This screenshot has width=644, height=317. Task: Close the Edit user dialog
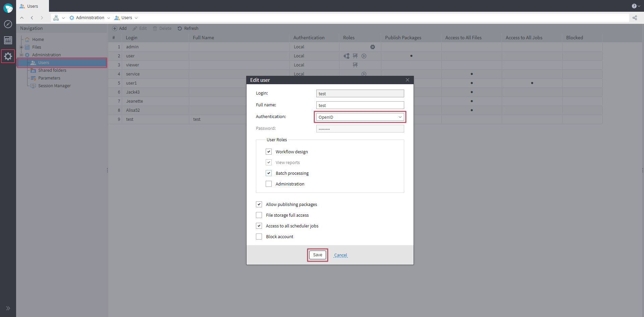(408, 80)
